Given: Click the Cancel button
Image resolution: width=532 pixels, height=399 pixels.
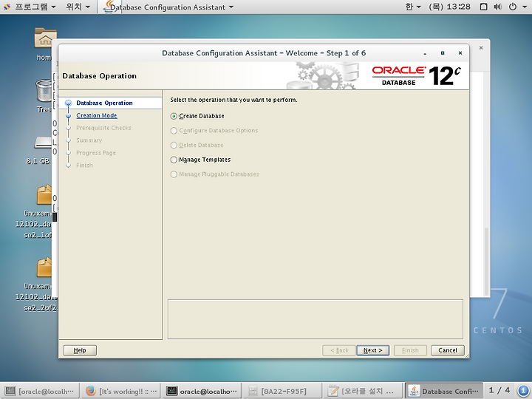Looking at the screenshot, I should tap(448, 350).
